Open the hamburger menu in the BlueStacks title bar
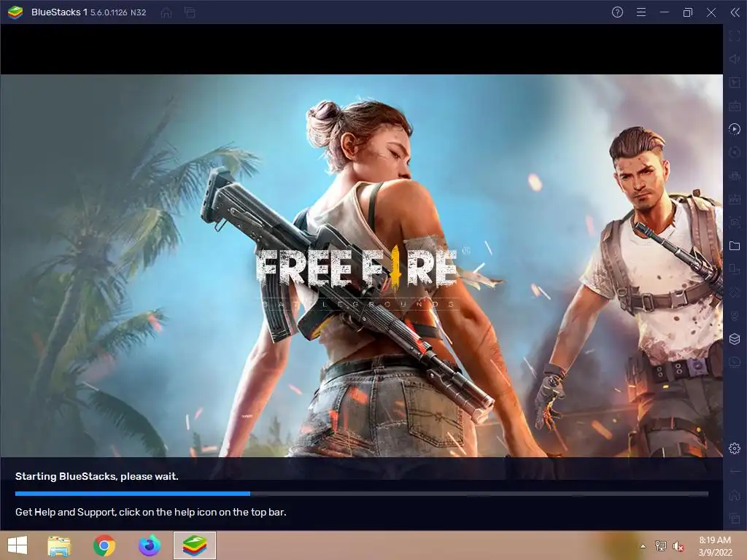The image size is (747, 560). click(x=641, y=12)
